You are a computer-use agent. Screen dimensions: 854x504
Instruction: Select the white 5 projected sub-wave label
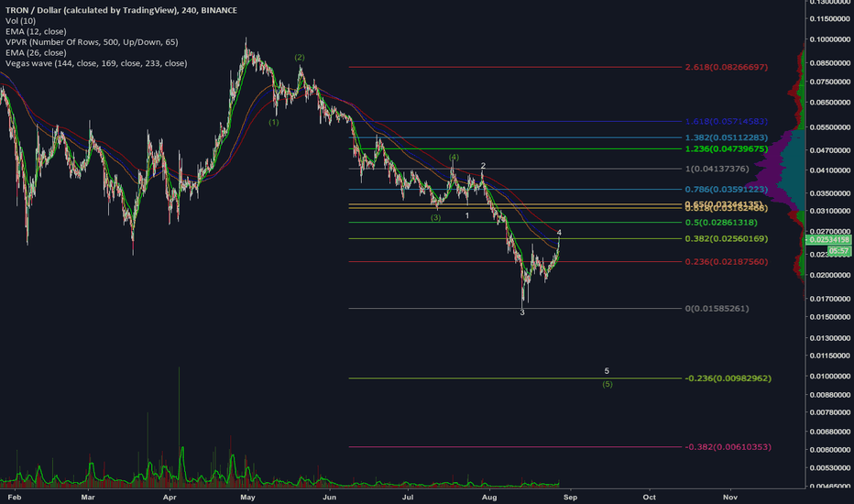coord(607,371)
